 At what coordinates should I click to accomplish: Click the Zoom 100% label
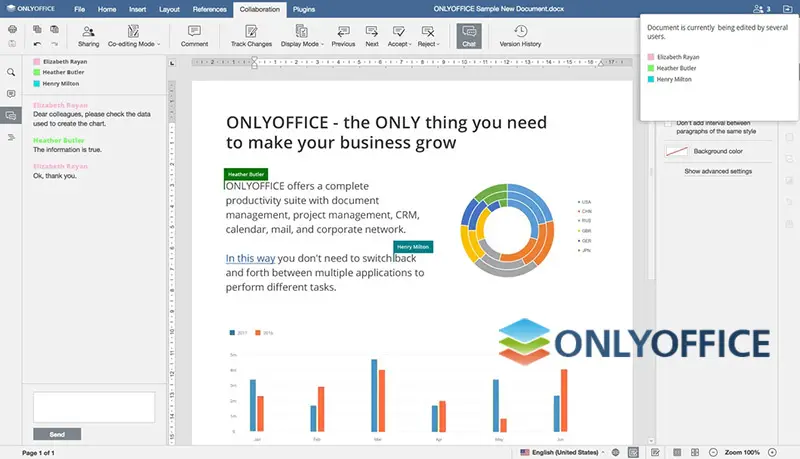click(x=742, y=452)
